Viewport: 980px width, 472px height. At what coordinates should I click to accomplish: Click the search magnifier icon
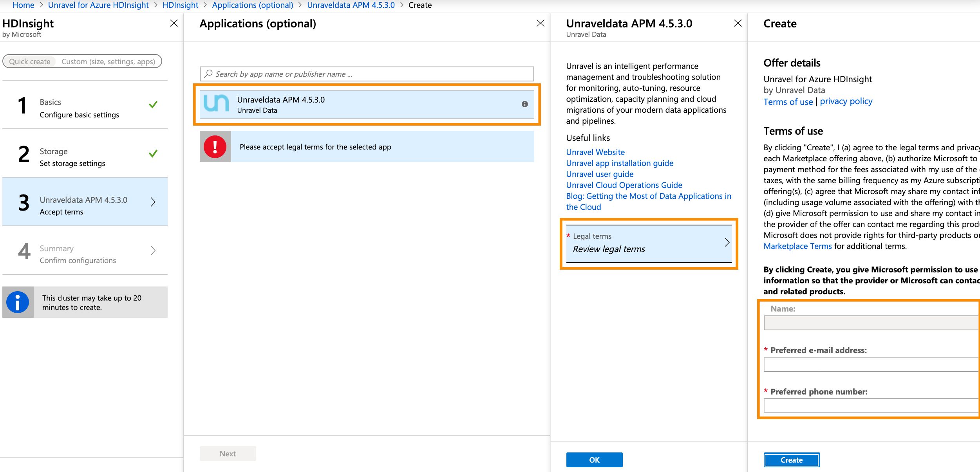click(208, 74)
